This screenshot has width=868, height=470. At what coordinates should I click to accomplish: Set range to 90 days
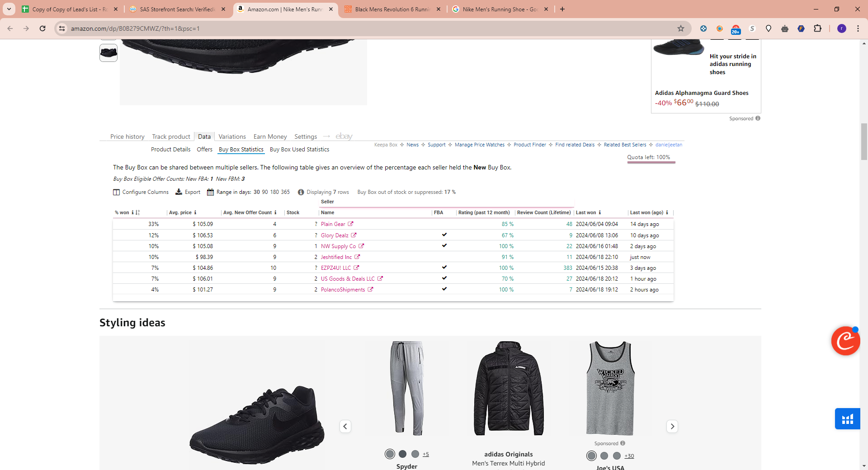coord(265,192)
